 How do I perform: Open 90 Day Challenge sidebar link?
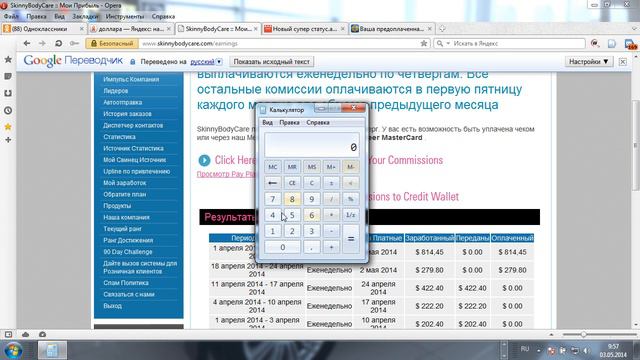tap(128, 252)
